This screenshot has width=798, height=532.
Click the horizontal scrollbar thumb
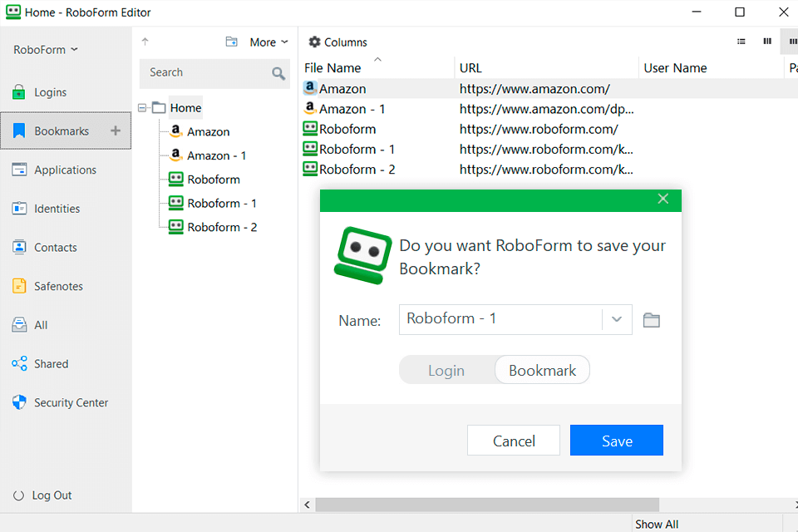point(486,505)
